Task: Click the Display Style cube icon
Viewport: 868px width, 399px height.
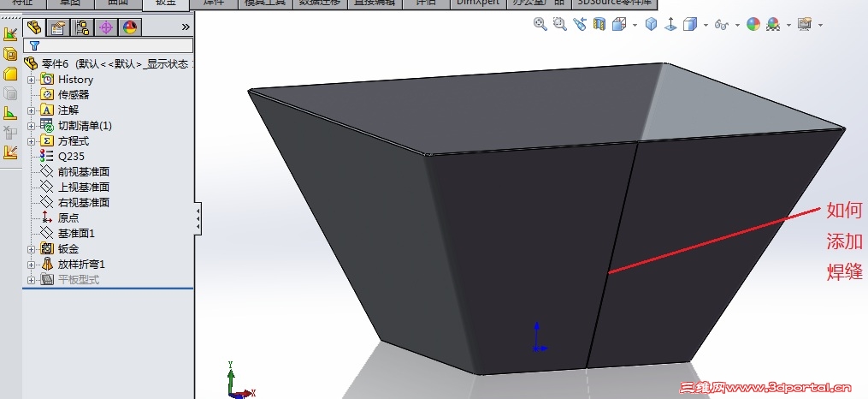Action: pos(690,24)
